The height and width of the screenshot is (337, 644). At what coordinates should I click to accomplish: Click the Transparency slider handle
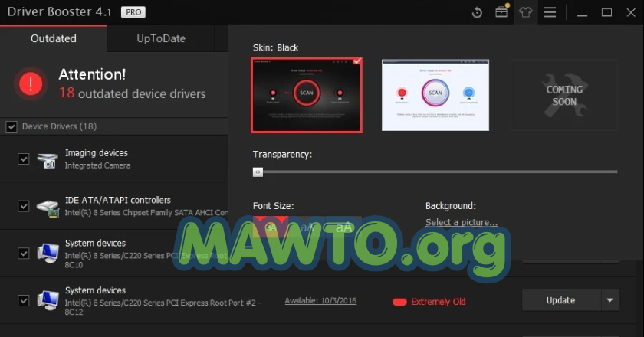(x=258, y=172)
